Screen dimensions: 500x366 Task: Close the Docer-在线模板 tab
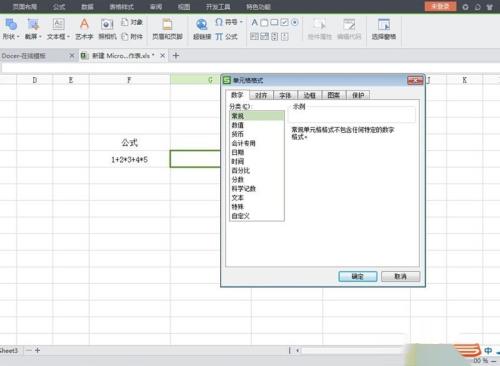pos(71,56)
